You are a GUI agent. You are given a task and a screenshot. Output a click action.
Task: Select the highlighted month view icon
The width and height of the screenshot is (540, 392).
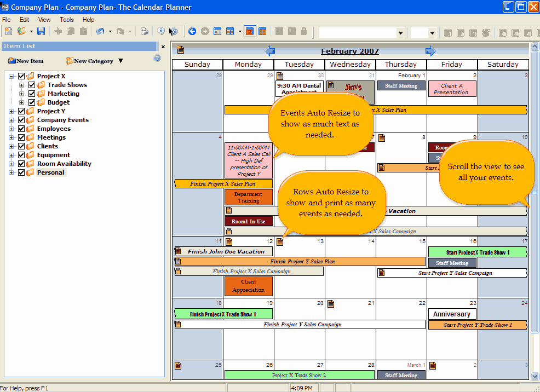click(250, 32)
